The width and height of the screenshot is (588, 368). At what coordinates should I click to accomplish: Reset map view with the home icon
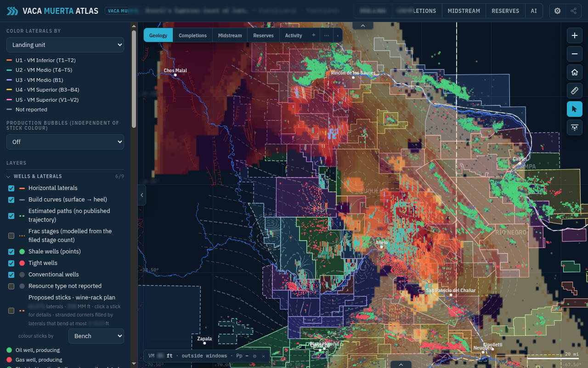click(x=575, y=72)
